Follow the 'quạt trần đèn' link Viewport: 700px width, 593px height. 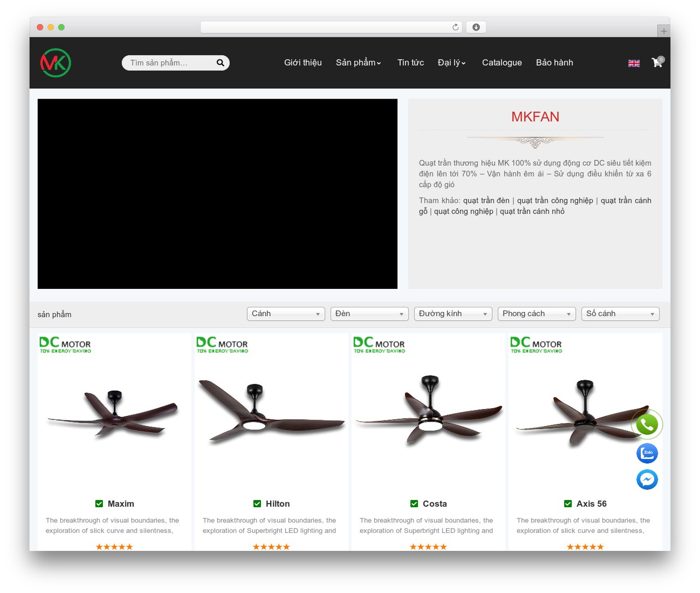pos(486,201)
